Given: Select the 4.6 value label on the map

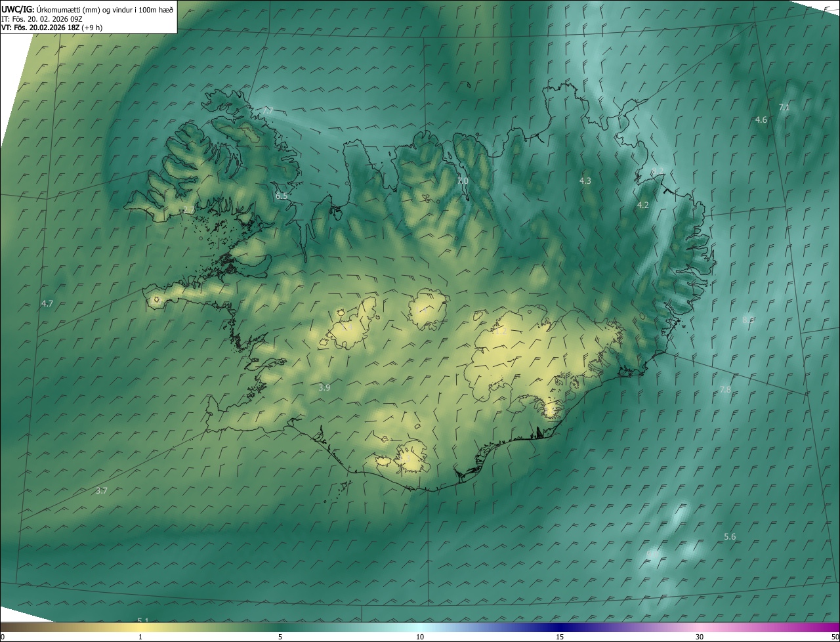Looking at the screenshot, I should 761,119.
